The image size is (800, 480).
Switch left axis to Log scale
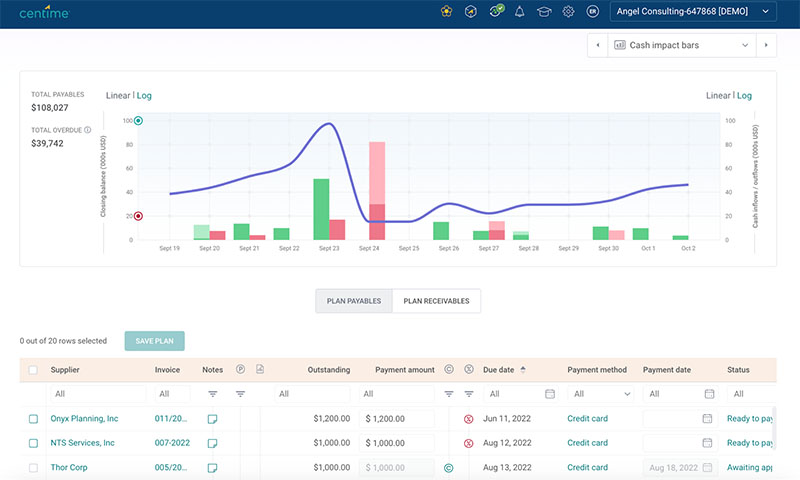[x=144, y=95]
